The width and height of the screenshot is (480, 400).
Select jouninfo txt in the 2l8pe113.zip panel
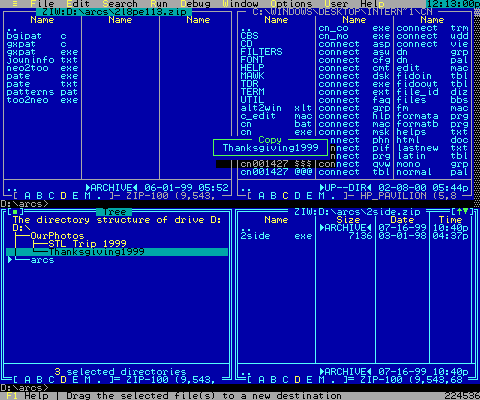(42, 60)
